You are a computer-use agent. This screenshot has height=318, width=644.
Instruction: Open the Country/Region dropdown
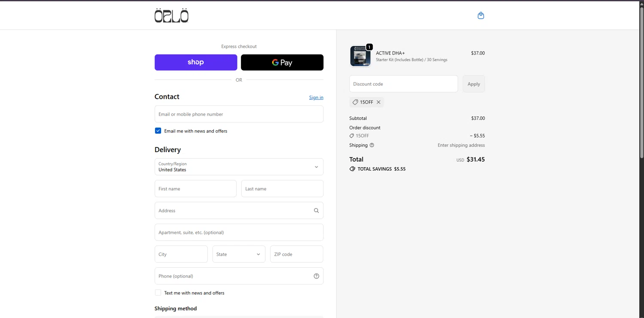click(x=239, y=167)
